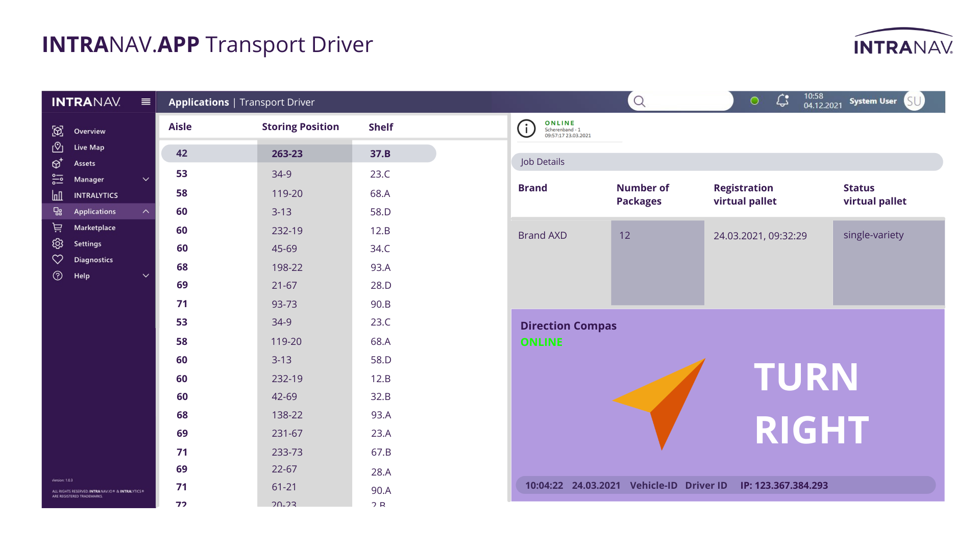Click the Brand AXD cell
The height and width of the screenshot is (551, 980).
click(561, 263)
